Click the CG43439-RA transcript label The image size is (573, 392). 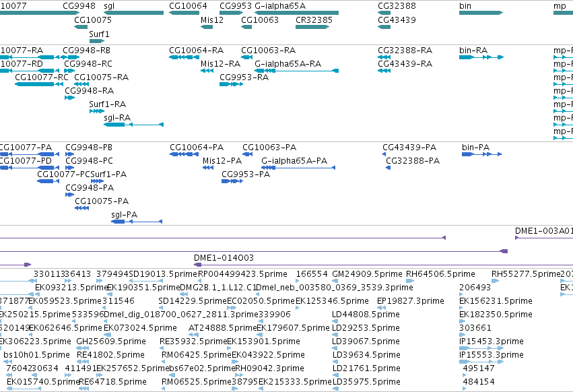pos(405,63)
